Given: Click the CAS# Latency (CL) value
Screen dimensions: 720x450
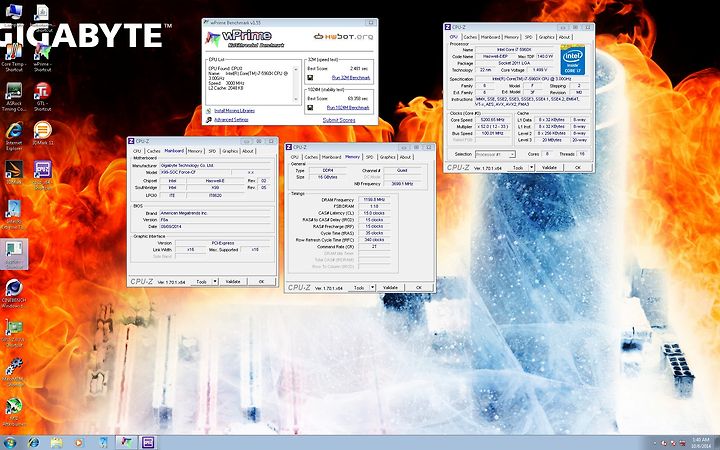Looking at the screenshot, I should (x=374, y=213).
